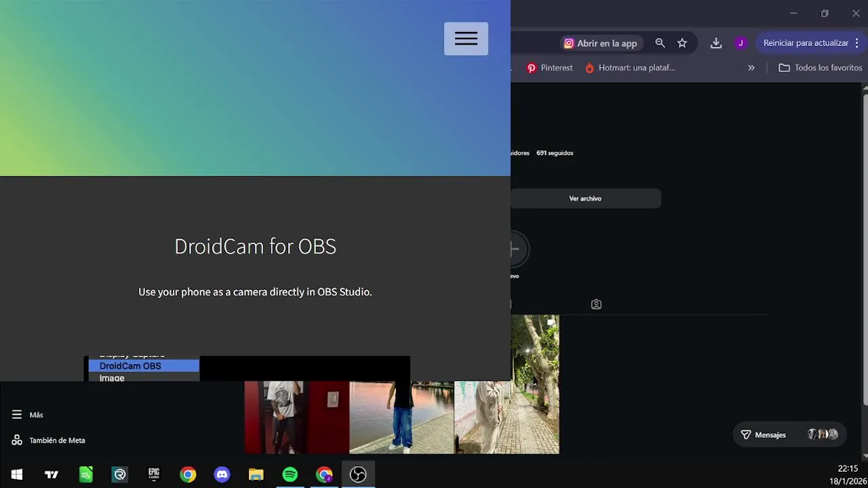
Task: Open the hamburger menu on DroidCam page
Action: click(466, 39)
